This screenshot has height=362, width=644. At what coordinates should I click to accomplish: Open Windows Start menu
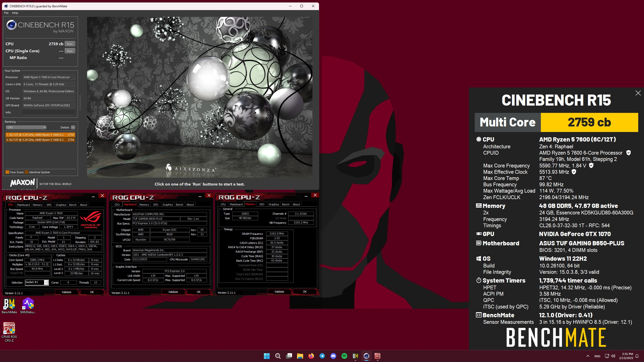pyautogui.click(x=267, y=356)
